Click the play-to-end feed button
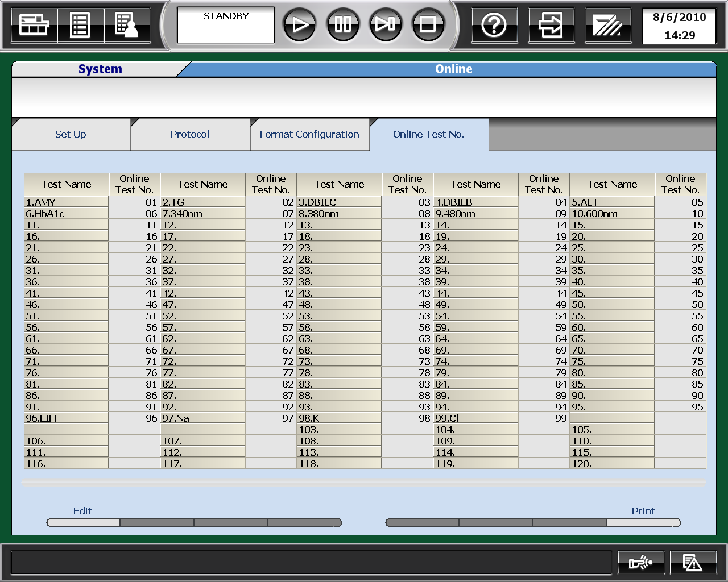728x582 pixels. tap(385, 24)
